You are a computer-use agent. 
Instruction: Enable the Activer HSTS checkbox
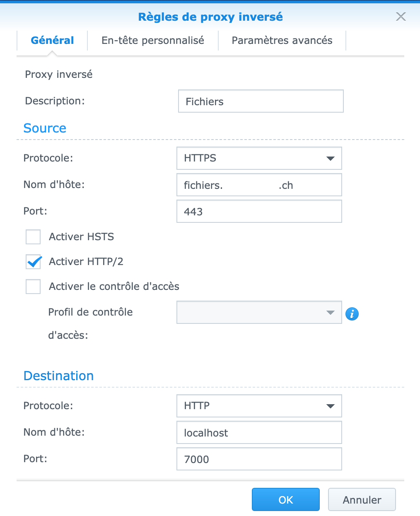33,237
